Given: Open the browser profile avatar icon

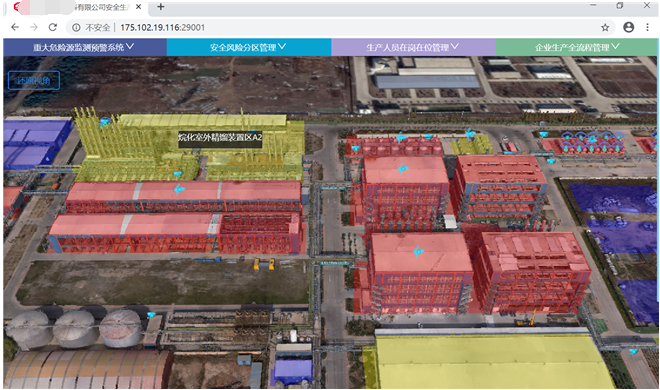Looking at the screenshot, I should pyautogui.click(x=628, y=27).
